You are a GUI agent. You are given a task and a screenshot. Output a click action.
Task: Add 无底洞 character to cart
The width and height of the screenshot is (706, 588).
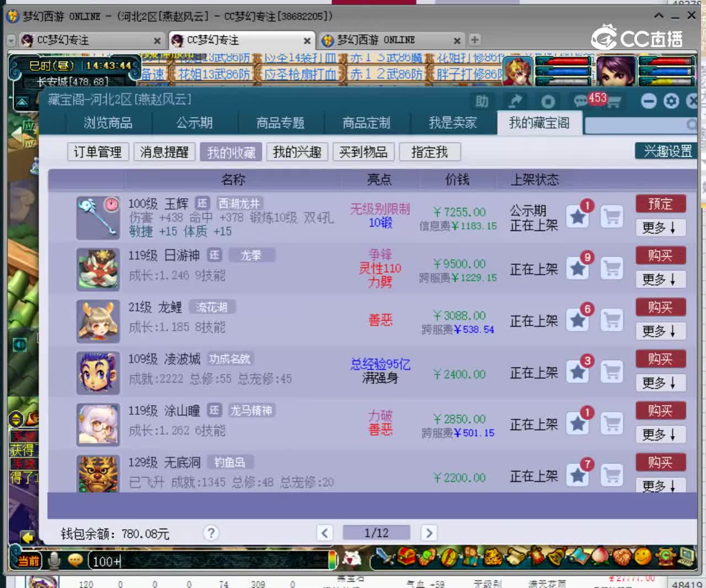point(612,475)
